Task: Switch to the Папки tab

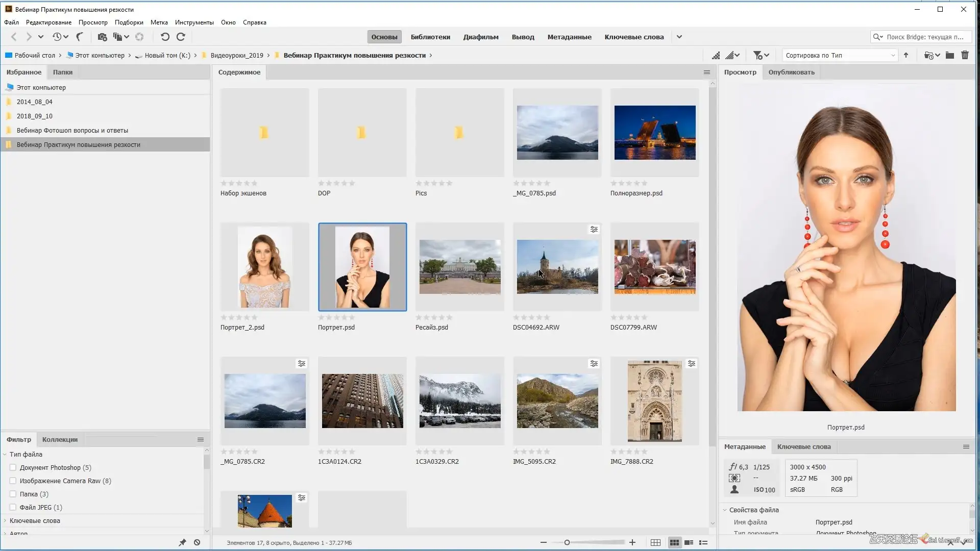Action: 63,72
